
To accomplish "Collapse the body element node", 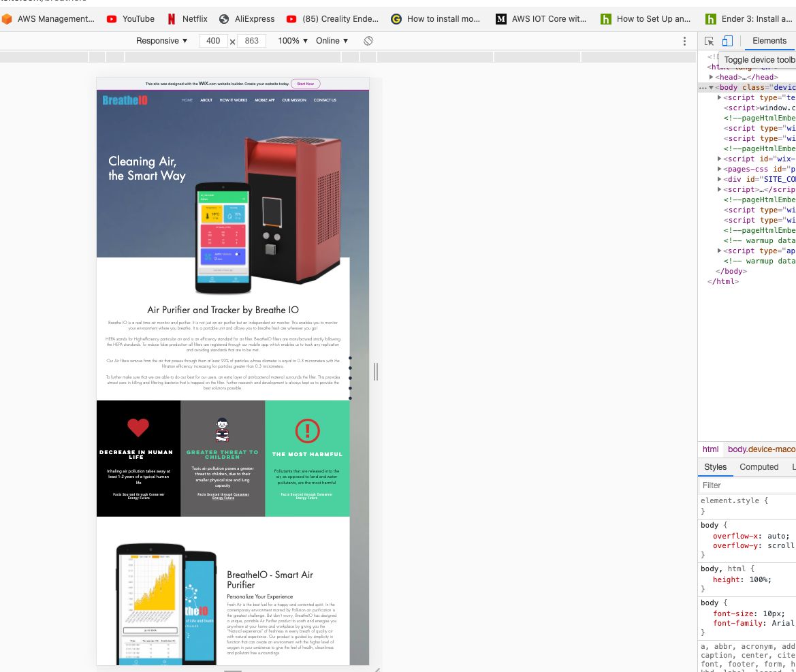I will coord(711,87).
